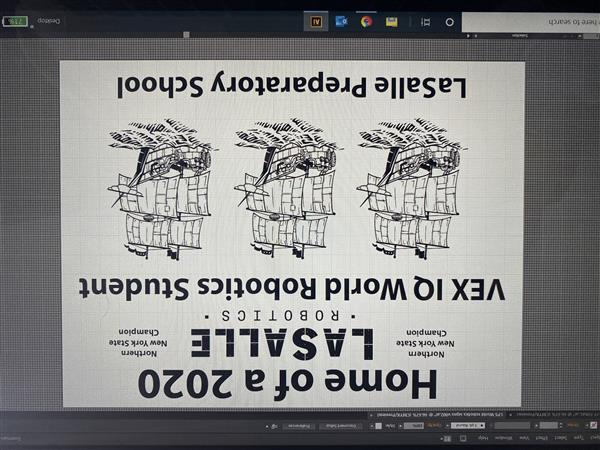Click the Opacity label link

[x=434, y=426]
